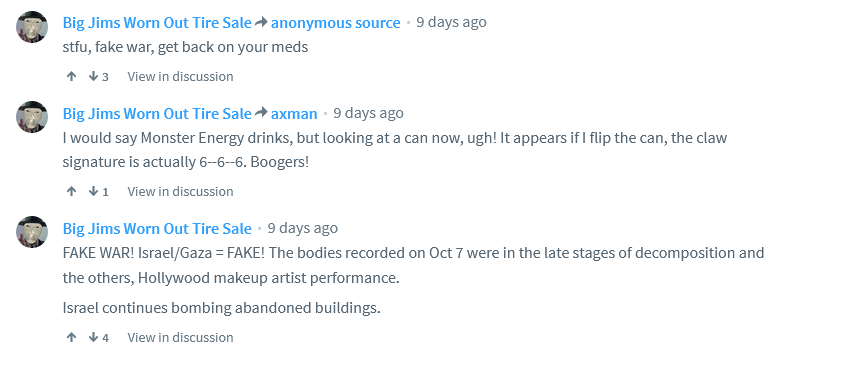Click the reply arrow before 'axman'
The image size is (842, 366).
tap(261, 113)
